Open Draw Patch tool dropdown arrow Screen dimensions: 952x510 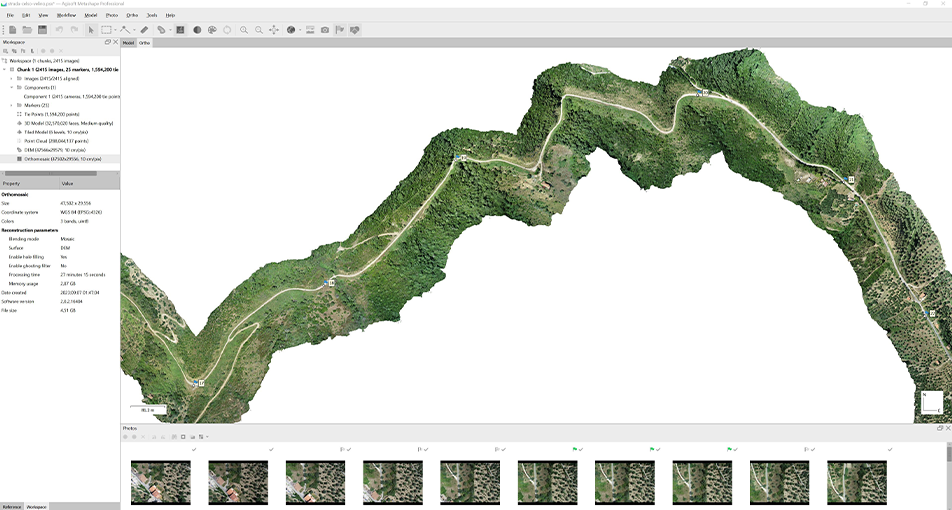[x=171, y=30]
